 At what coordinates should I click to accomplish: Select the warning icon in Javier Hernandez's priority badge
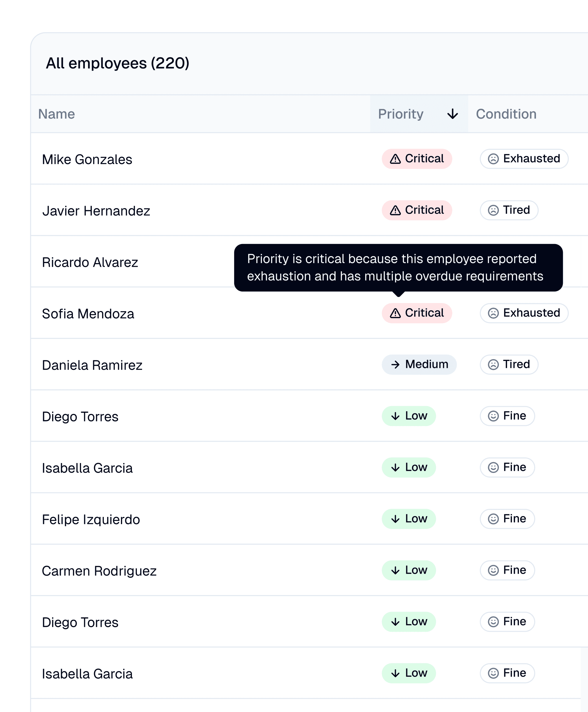click(x=396, y=210)
